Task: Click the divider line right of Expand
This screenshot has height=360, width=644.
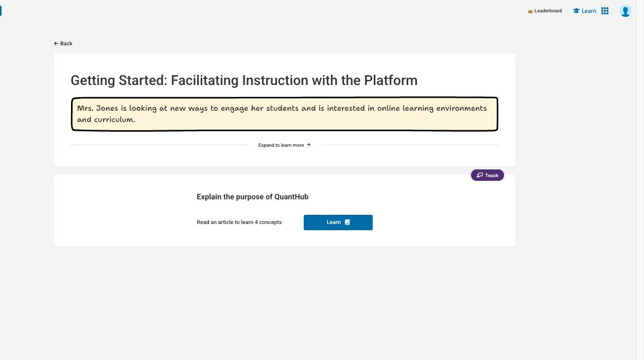Action: tap(409, 145)
